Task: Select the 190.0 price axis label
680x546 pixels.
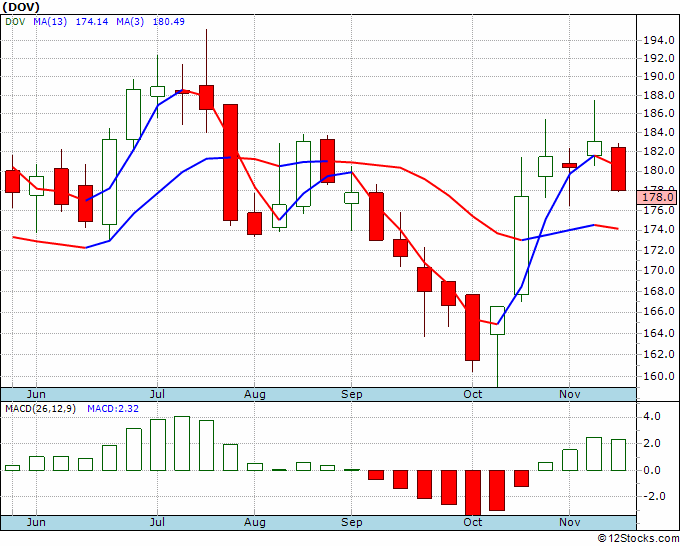Action: coord(658,76)
